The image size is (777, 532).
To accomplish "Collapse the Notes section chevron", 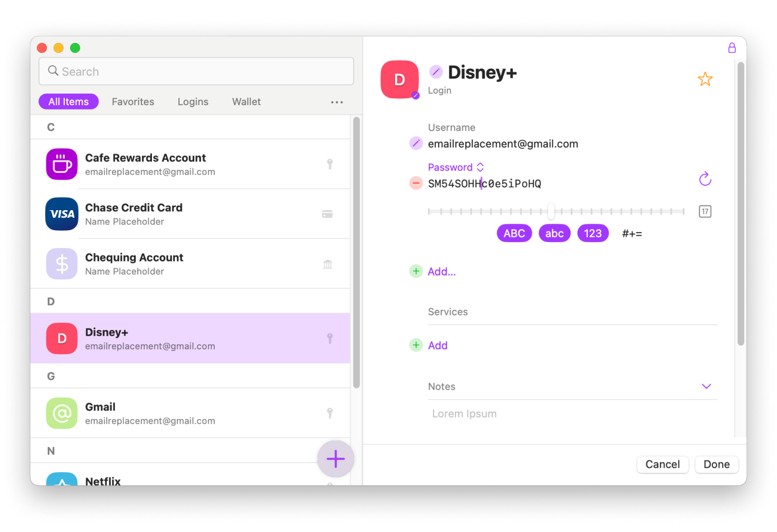I will pos(706,386).
